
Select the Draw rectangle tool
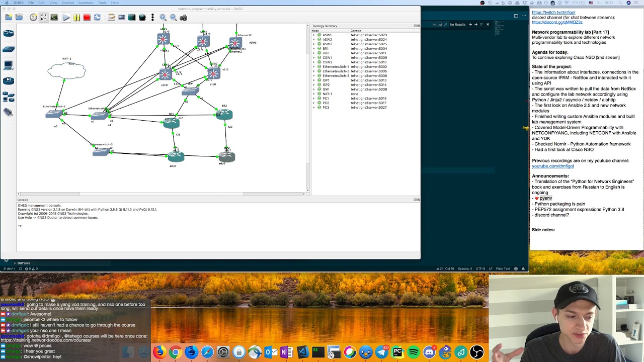coord(132,18)
